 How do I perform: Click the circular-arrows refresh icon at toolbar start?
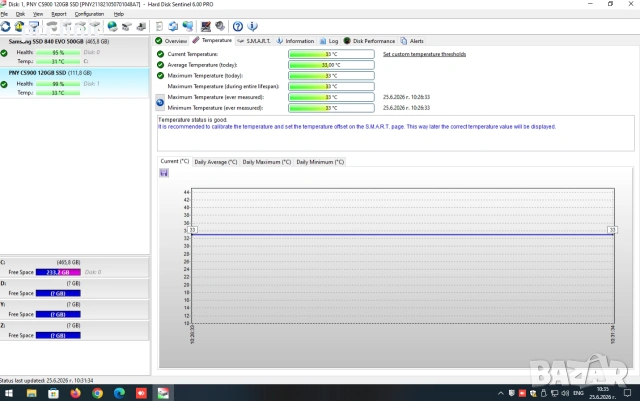(6, 27)
